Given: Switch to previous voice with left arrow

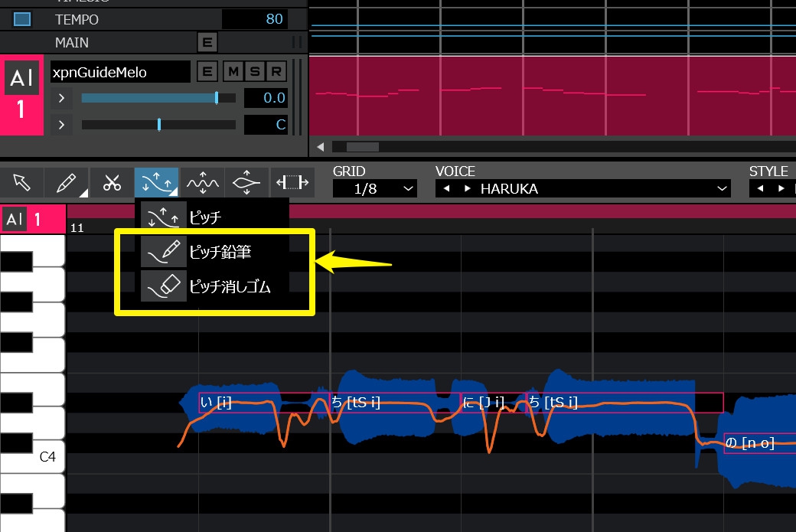Looking at the screenshot, I should point(447,189).
